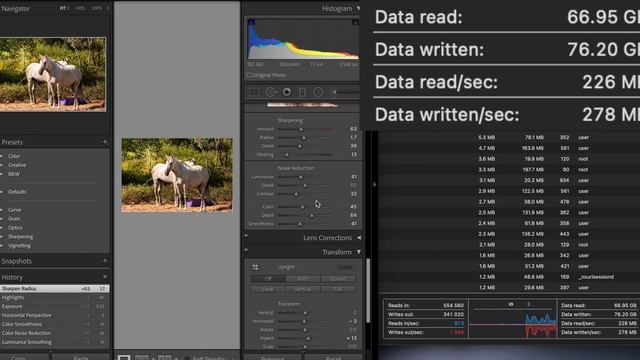Screen dimensions: 640x360
Task: Select the Spot Removal tool
Action: (x=270, y=92)
